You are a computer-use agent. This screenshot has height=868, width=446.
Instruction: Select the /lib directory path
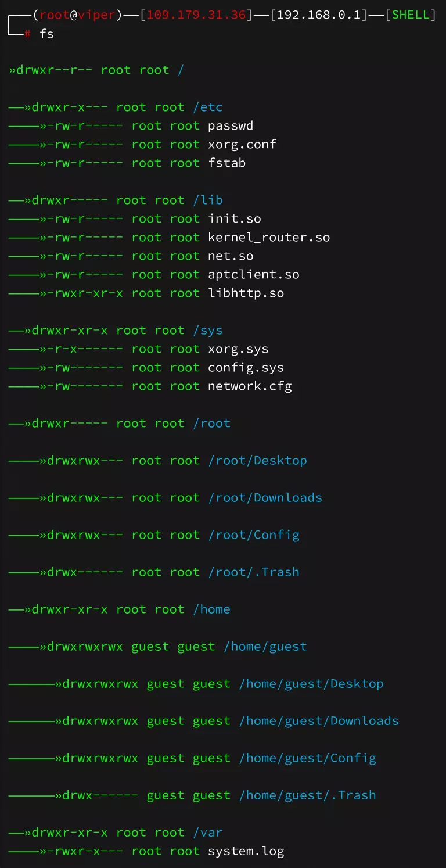pyautogui.click(x=208, y=200)
